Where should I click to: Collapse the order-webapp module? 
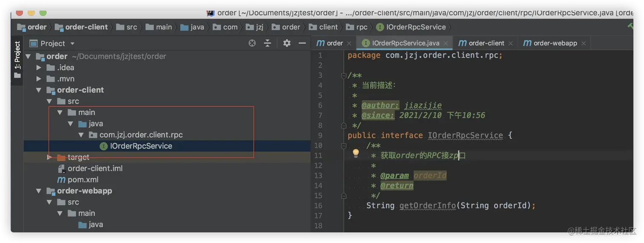(x=39, y=191)
